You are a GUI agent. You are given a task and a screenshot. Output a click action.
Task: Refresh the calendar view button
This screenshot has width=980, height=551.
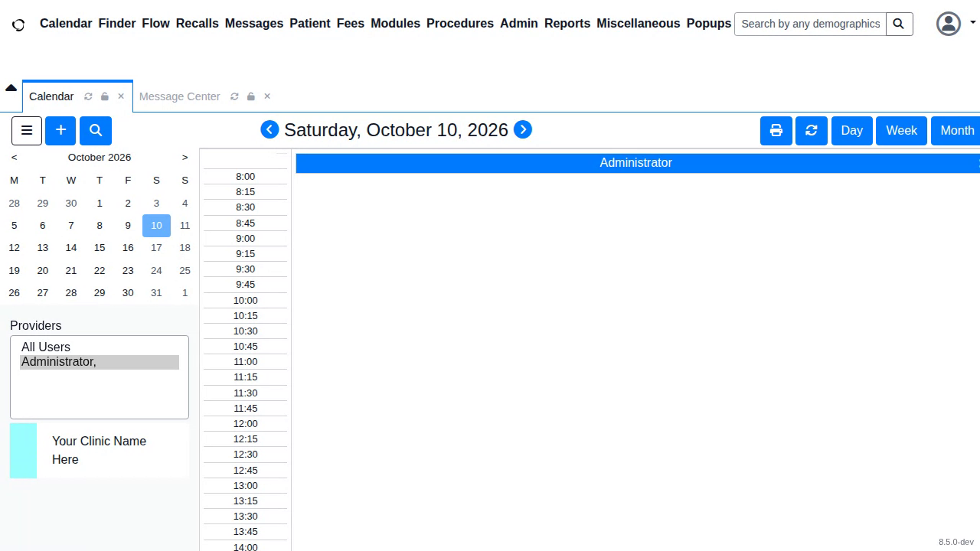click(x=812, y=130)
